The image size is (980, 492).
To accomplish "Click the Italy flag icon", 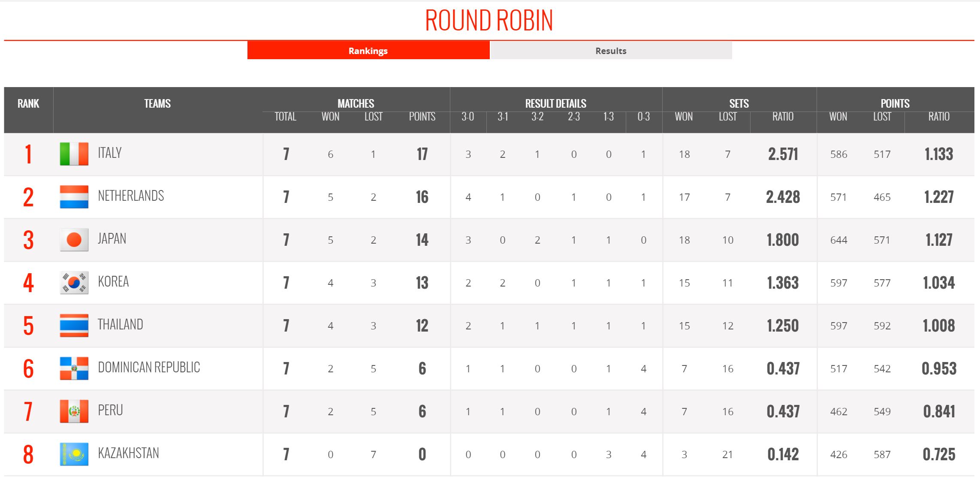I will click(x=74, y=154).
